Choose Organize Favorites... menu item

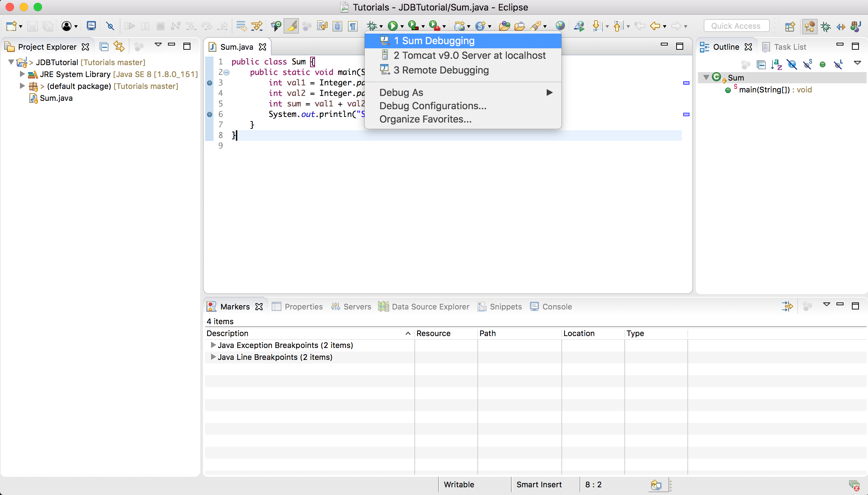[x=463, y=119]
